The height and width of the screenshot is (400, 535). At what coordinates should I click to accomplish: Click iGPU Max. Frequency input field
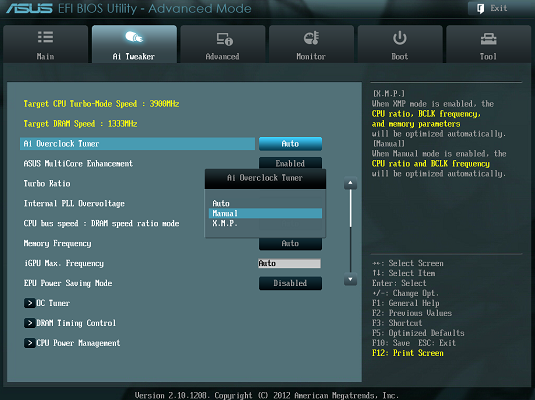point(289,263)
